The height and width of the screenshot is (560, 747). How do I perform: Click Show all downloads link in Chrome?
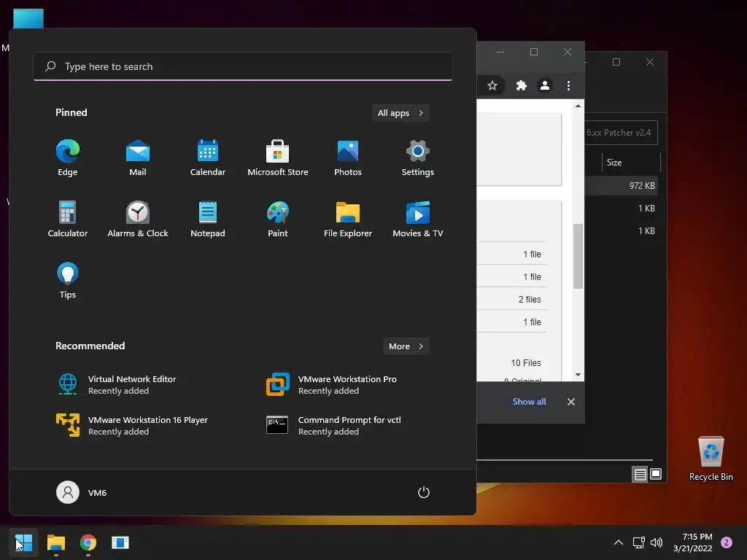click(529, 402)
